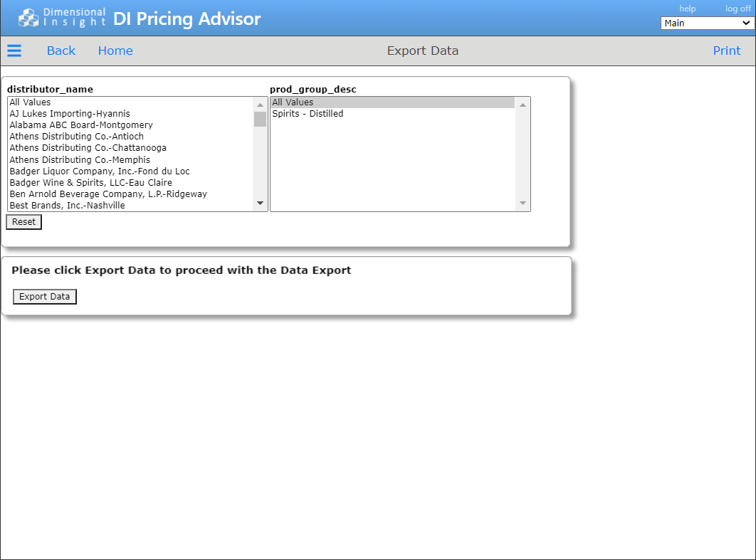Select Spirits - Distilled product group
This screenshot has height=560, width=756.
(393, 114)
